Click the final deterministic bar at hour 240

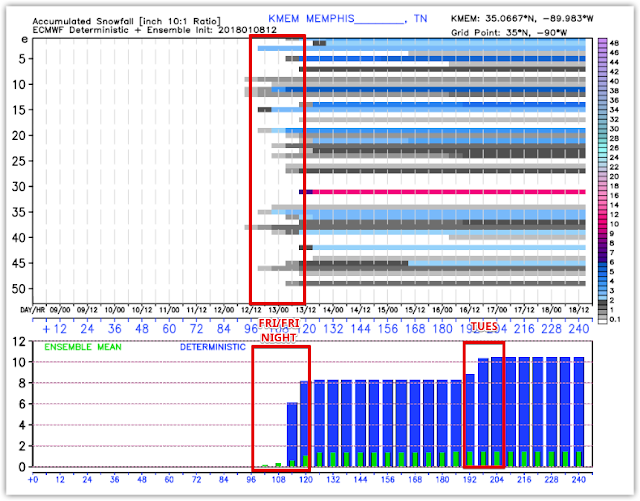pyautogui.click(x=579, y=412)
